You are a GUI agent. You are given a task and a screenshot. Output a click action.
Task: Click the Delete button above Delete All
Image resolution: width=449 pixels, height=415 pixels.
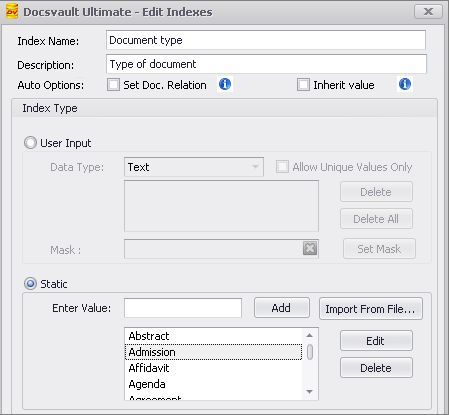(376, 192)
